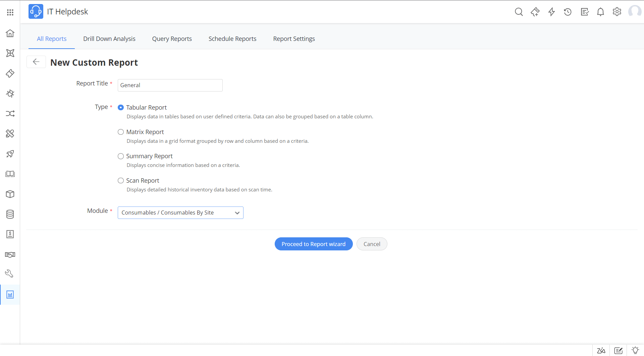Open the Home icon in the sidebar
The image size is (644, 356).
[x=10, y=33]
